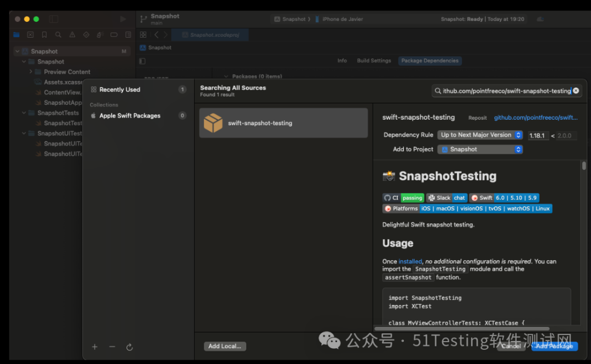591x364 pixels.
Task: Click the Add Local... button
Action: [x=225, y=346]
